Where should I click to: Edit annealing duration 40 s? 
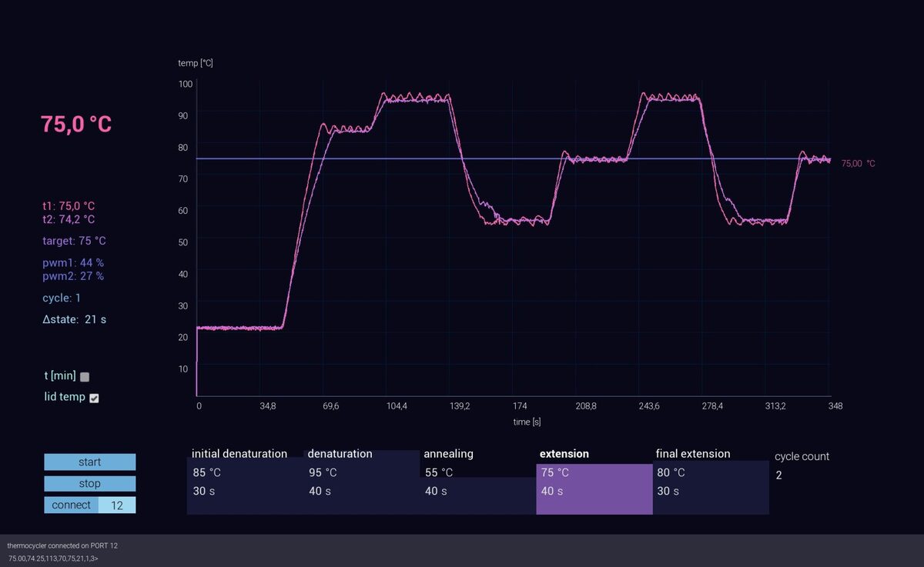(x=436, y=491)
